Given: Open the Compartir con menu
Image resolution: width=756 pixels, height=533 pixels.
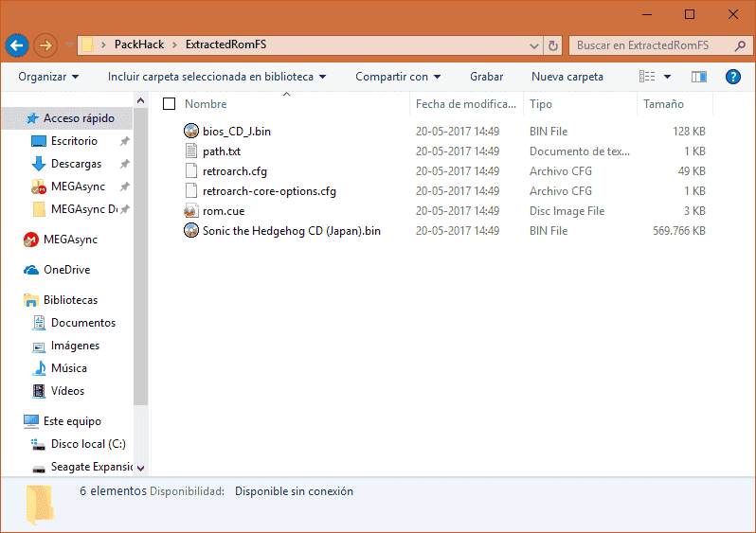Looking at the screenshot, I should point(398,77).
